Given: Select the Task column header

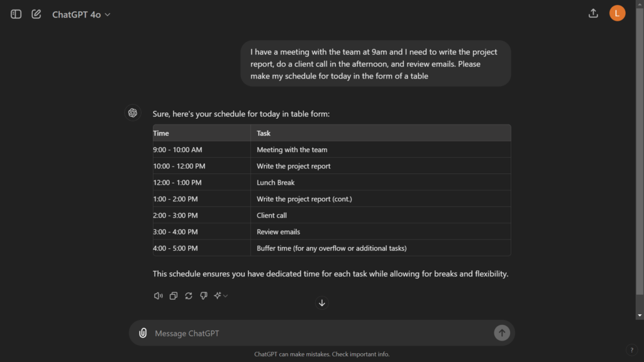Looking at the screenshot, I should 264,133.
